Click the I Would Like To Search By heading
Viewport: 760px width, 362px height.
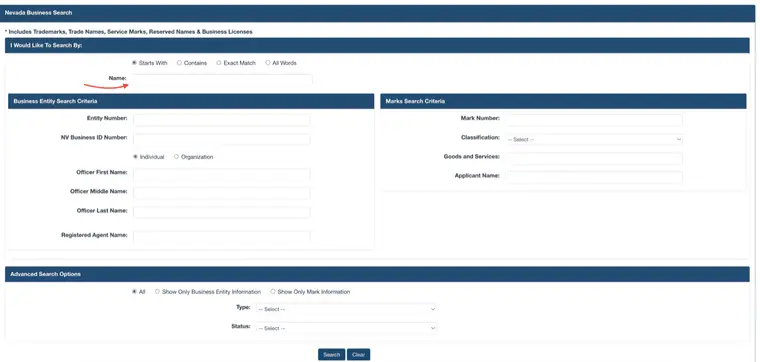[47, 45]
